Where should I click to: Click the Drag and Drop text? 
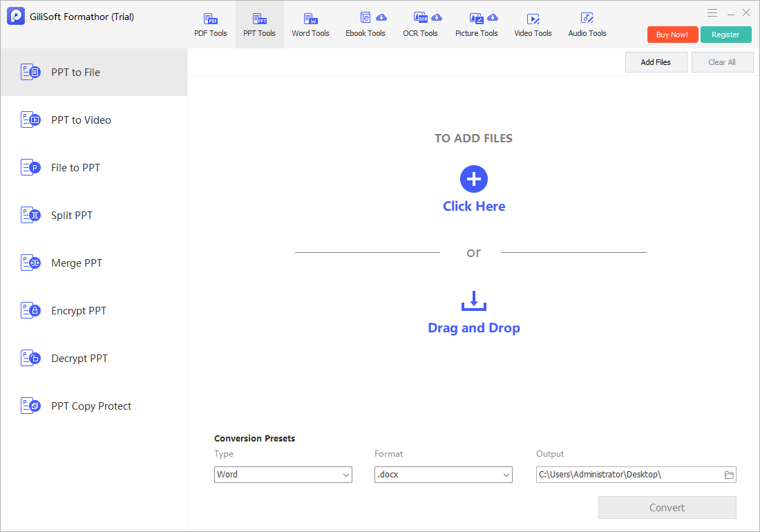[x=474, y=328]
